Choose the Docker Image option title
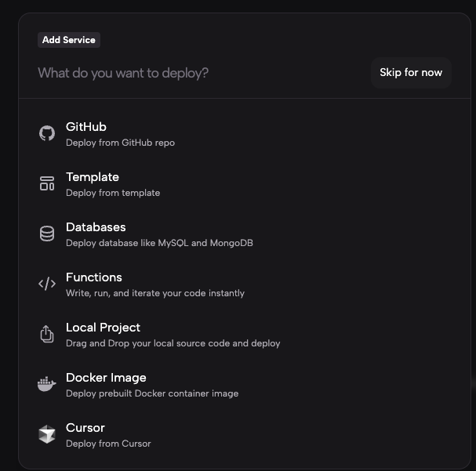This screenshot has width=476, height=471. coord(106,378)
